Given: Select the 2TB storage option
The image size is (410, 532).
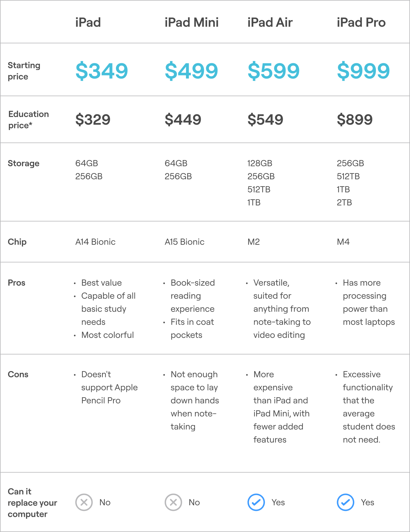Looking at the screenshot, I should tap(344, 202).
